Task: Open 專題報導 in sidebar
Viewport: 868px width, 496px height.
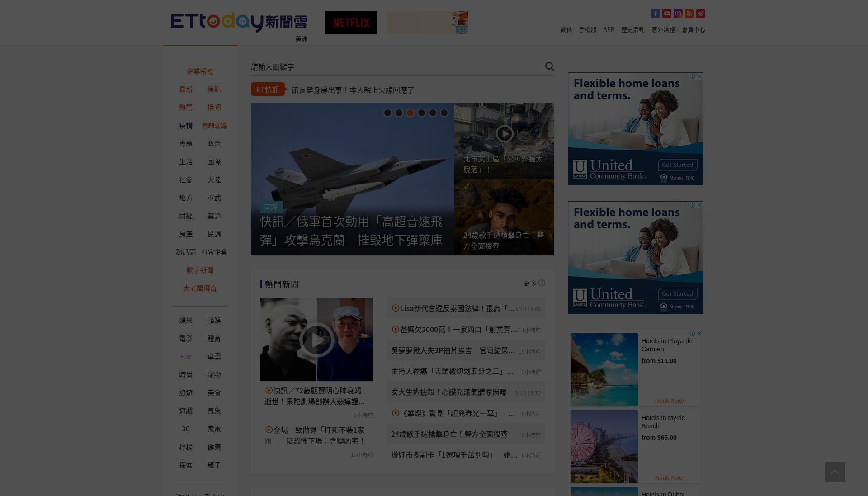Action: [214, 125]
